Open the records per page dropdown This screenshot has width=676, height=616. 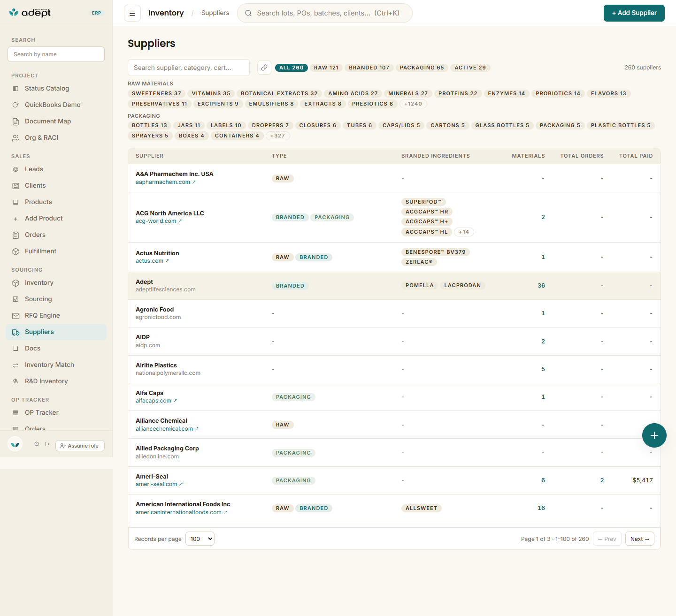(200, 539)
